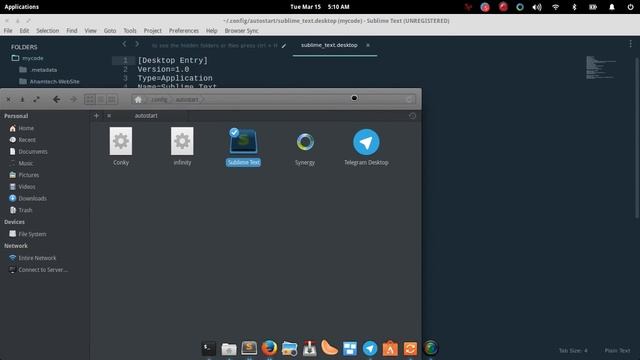Open the Applications menu in the top panel
The width and height of the screenshot is (640, 360).
tap(22, 7)
